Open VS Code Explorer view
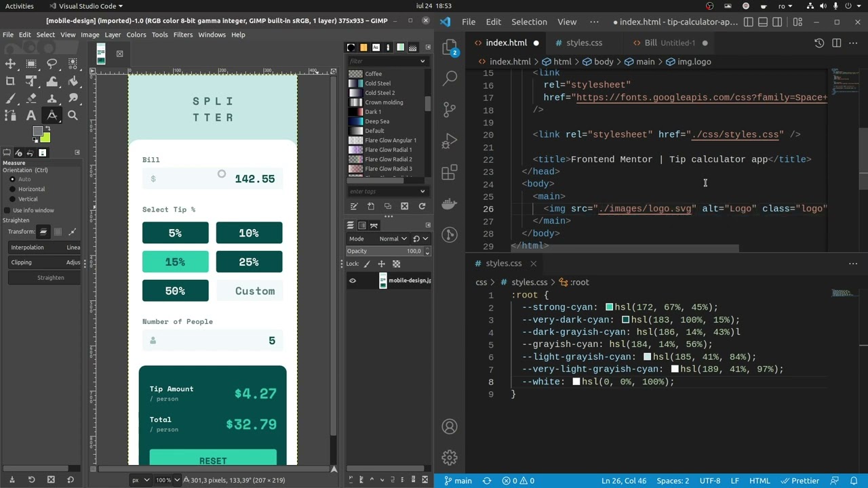This screenshot has height=488, width=868. [450, 48]
